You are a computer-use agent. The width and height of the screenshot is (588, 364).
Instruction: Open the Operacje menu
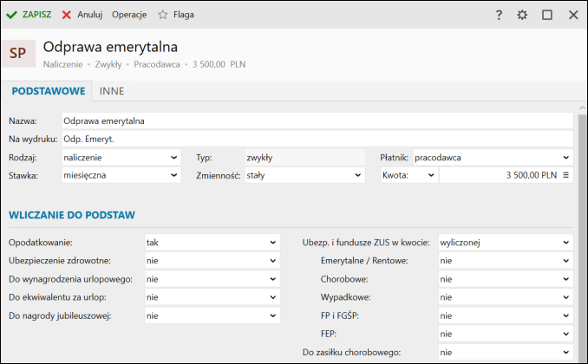tap(129, 15)
